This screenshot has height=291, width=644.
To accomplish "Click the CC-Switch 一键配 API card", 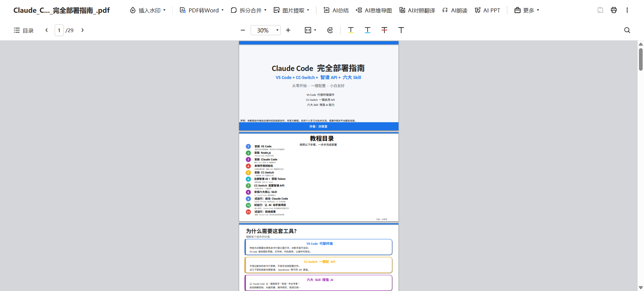I will pos(319,265).
